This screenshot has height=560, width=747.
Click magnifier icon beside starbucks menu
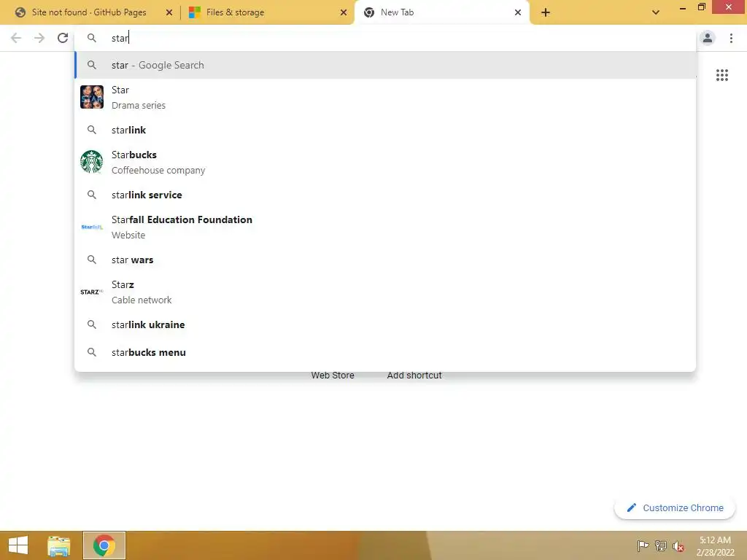pyautogui.click(x=91, y=352)
